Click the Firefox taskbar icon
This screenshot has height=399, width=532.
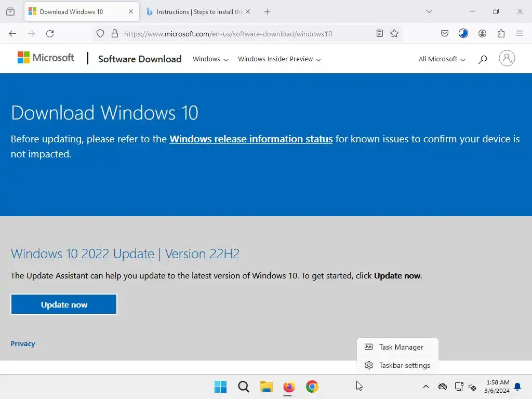click(x=289, y=387)
